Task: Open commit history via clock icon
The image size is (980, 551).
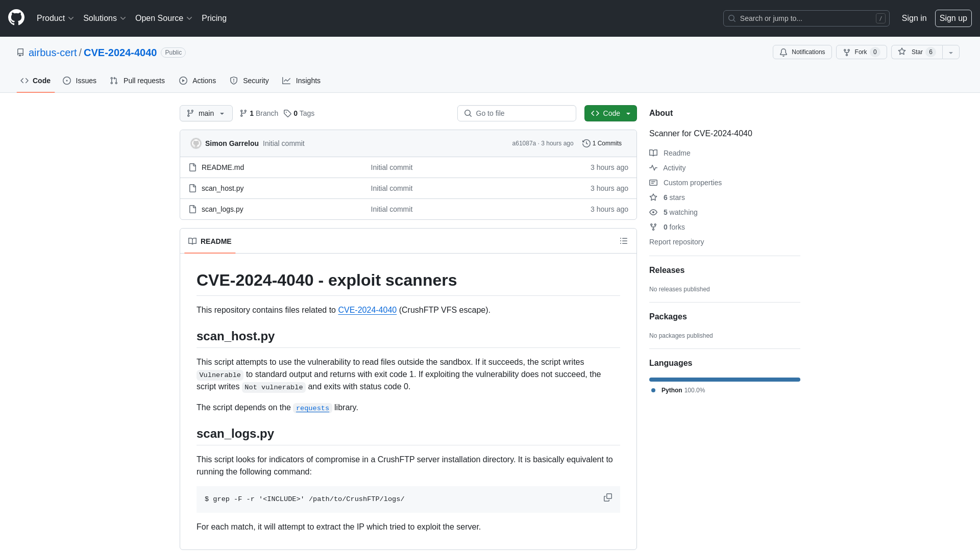Action: (x=586, y=143)
